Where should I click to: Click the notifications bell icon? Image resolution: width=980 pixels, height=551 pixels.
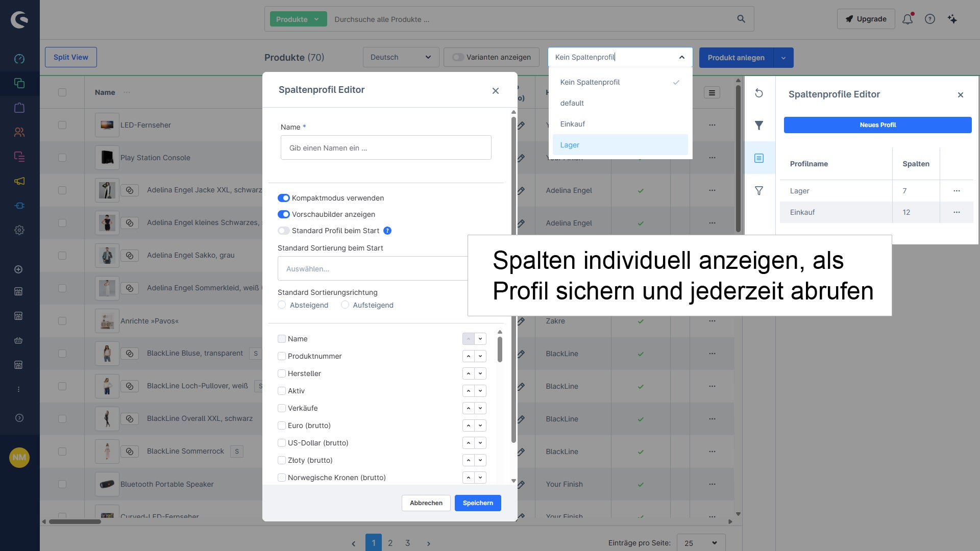[908, 19]
